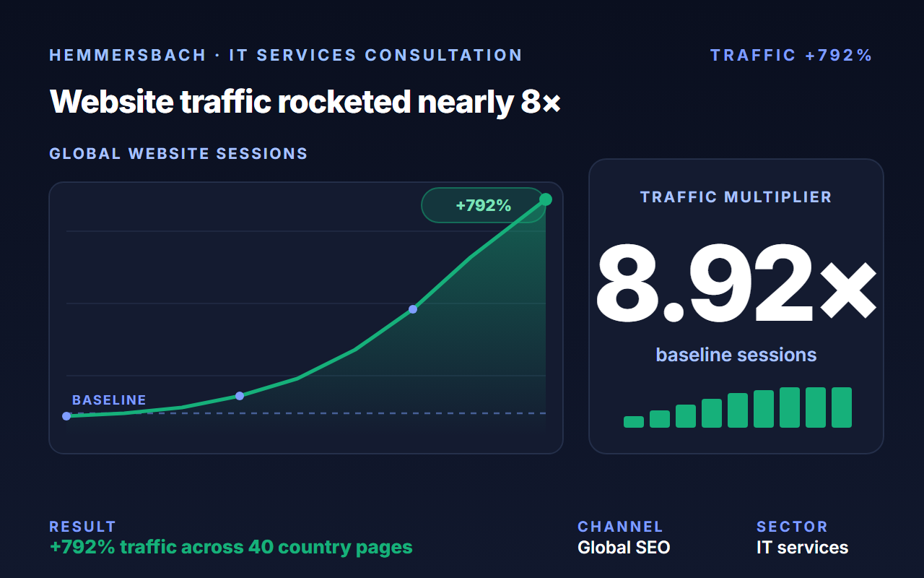Click the BASELINE label in the chart
Image resolution: width=924 pixels, height=578 pixels.
[x=109, y=400]
